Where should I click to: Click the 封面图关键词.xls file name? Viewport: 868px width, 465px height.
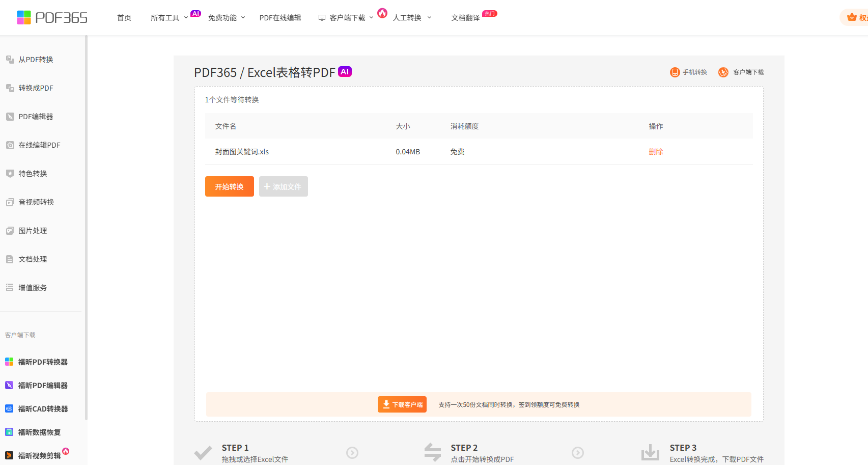242,152
